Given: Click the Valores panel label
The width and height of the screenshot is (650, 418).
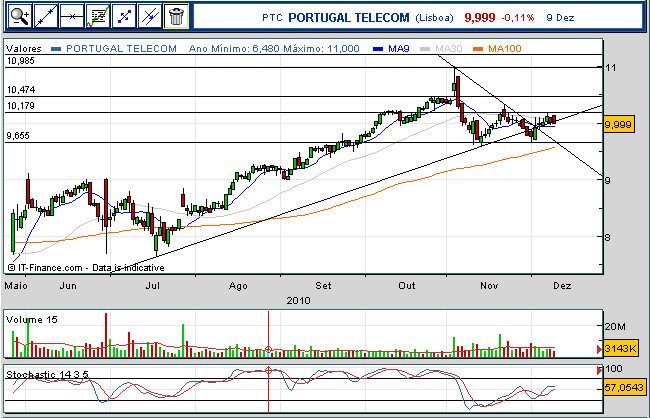Looking at the screenshot, I should point(24,49).
